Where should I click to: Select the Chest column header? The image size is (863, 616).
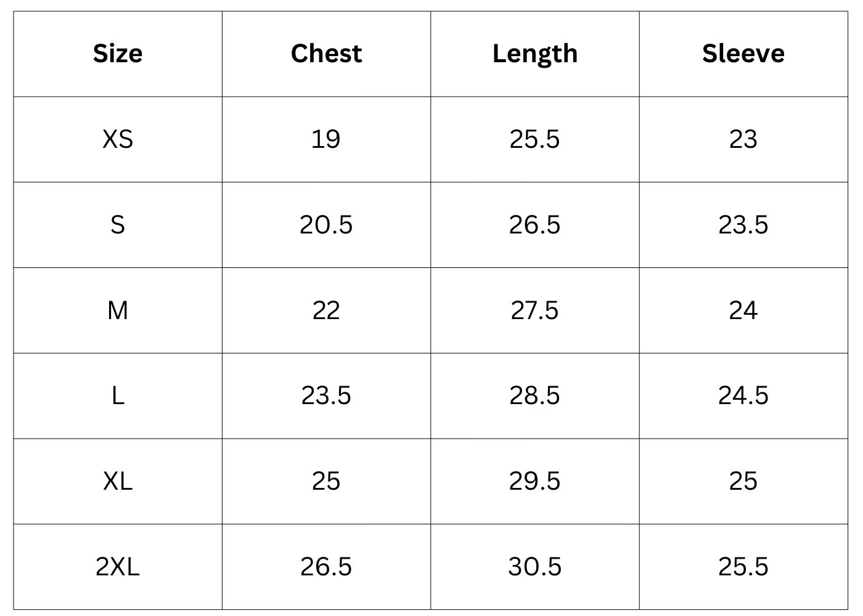click(326, 54)
